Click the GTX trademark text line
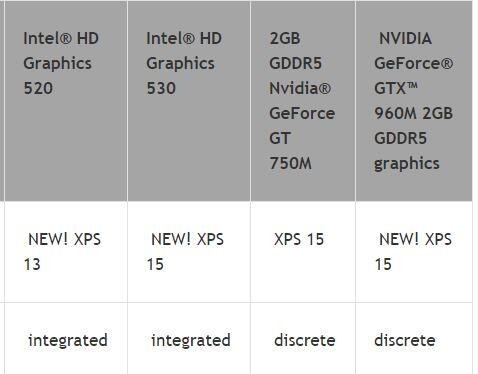The image size is (478, 374). 396,89
